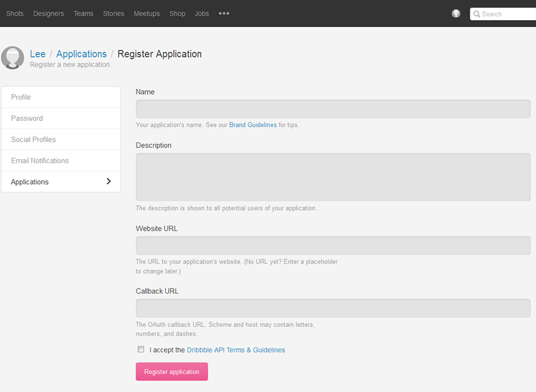Click the Callback URL label
The image size is (536, 392).
157,291
